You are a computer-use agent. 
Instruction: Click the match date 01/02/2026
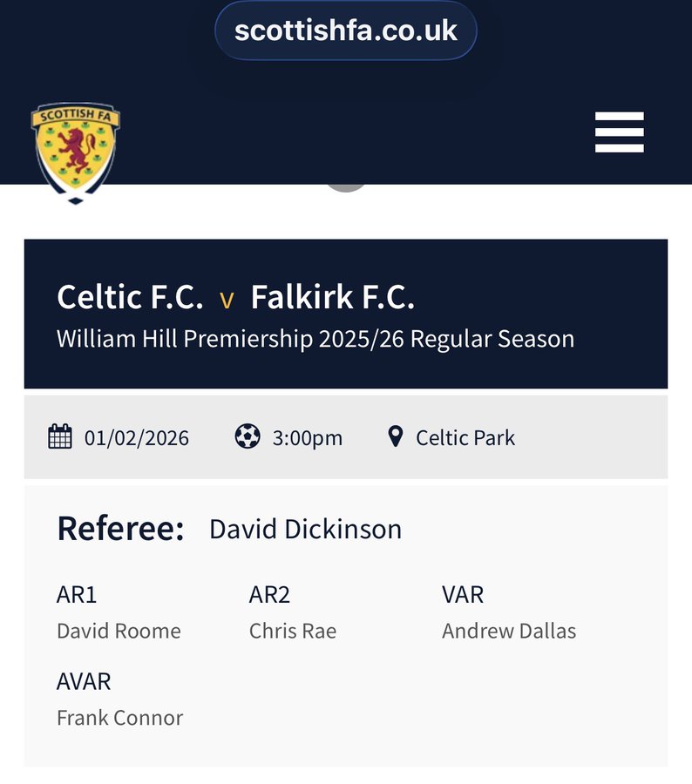pyautogui.click(x=137, y=437)
